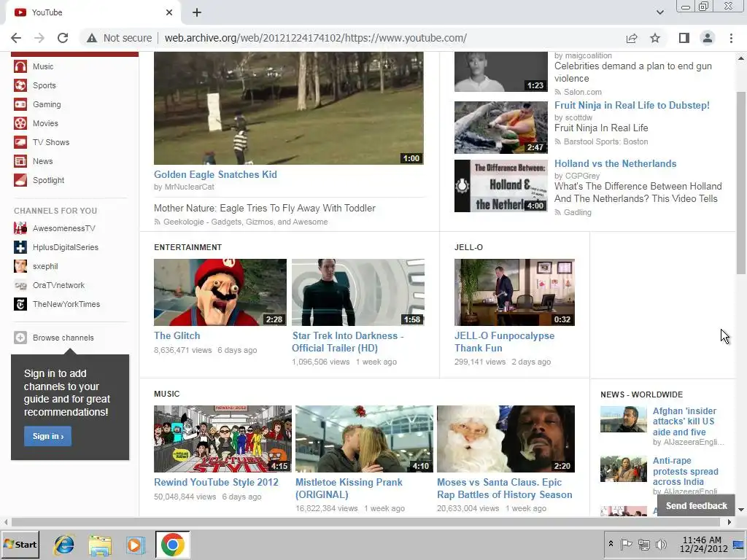Open the Movies category icon
Screen dimensions: 747x560
[x=20, y=123]
